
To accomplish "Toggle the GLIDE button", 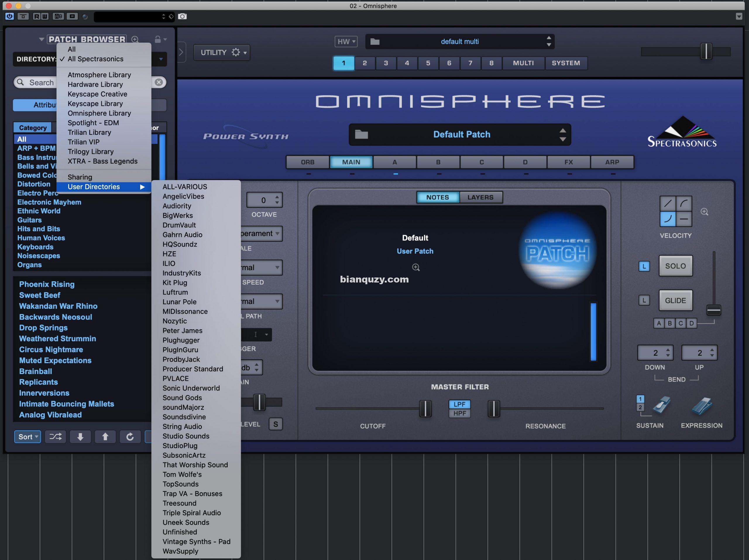I will [x=675, y=301].
